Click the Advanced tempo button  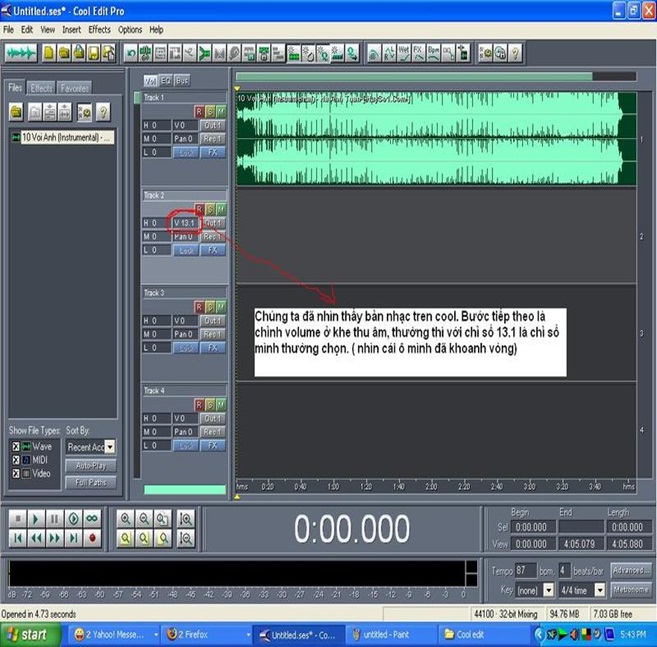(x=631, y=570)
